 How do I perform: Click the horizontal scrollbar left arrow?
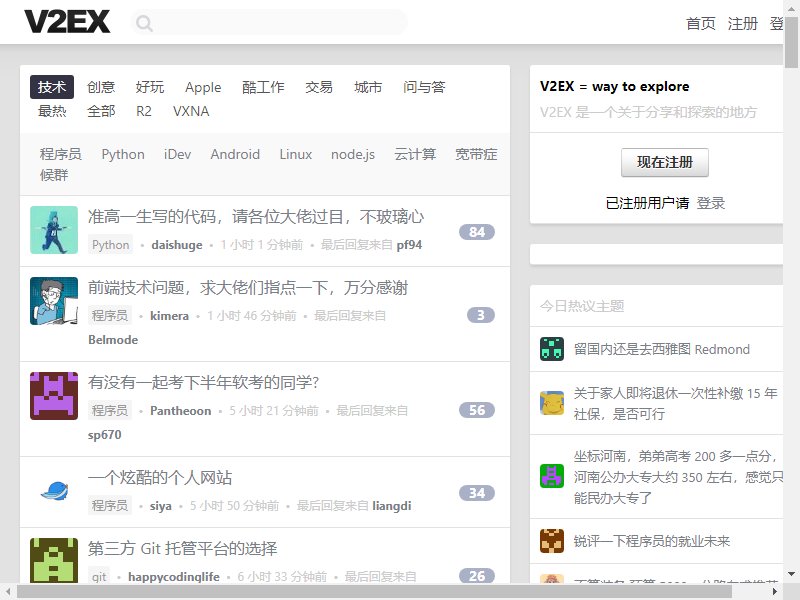[8, 592]
